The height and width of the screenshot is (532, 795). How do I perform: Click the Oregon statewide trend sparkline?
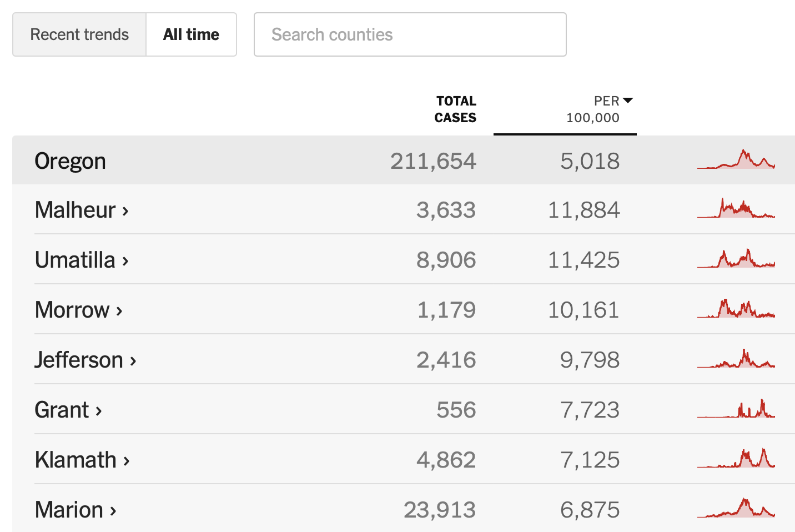[736, 160]
